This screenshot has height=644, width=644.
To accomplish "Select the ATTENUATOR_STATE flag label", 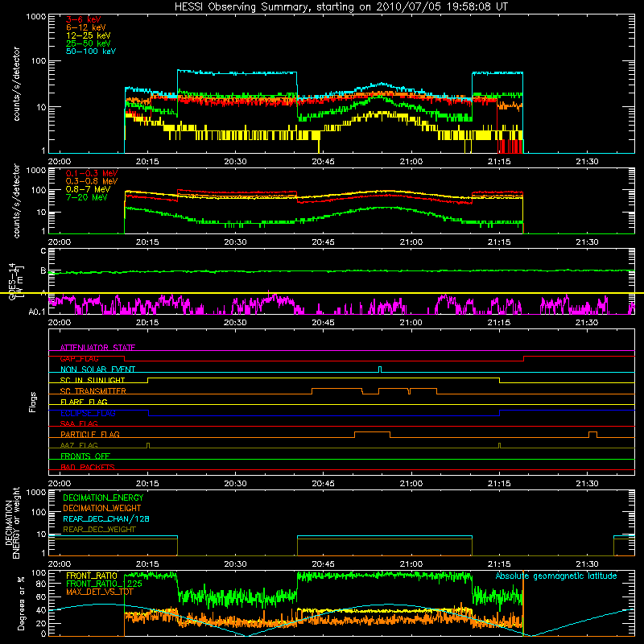I will (x=97, y=348).
